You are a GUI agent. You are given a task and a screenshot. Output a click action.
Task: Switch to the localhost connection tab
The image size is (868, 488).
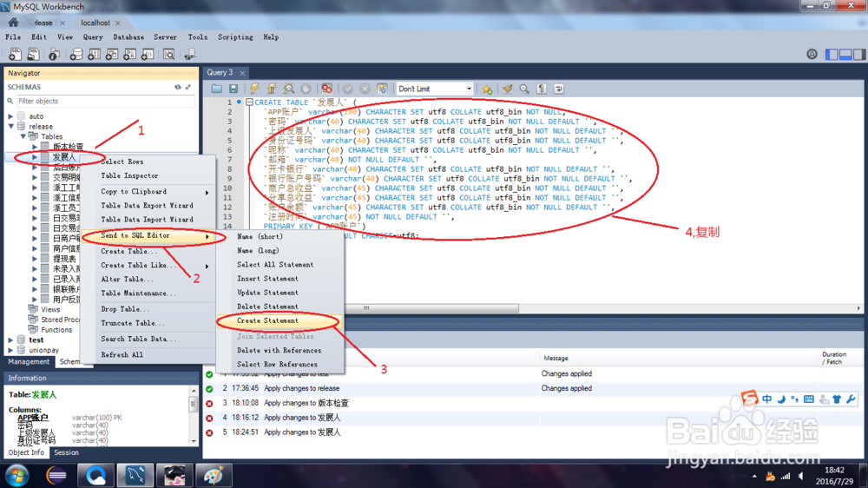tap(95, 23)
